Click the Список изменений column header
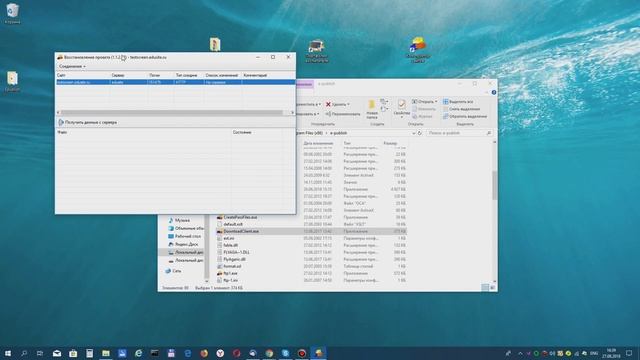The width and height of the screenshot is (640, 360). point(223,75)
